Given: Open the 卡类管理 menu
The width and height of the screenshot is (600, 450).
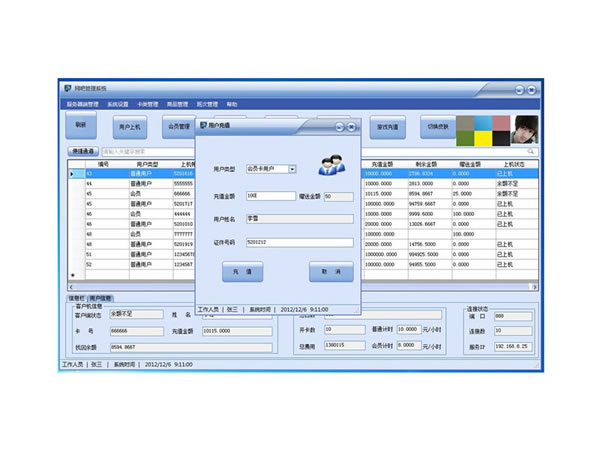Looking at the screenshot, I should click(x=148, y=104).
